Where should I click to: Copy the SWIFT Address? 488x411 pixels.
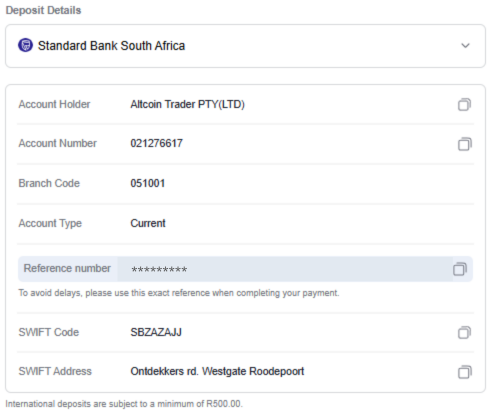coord(464,372)
